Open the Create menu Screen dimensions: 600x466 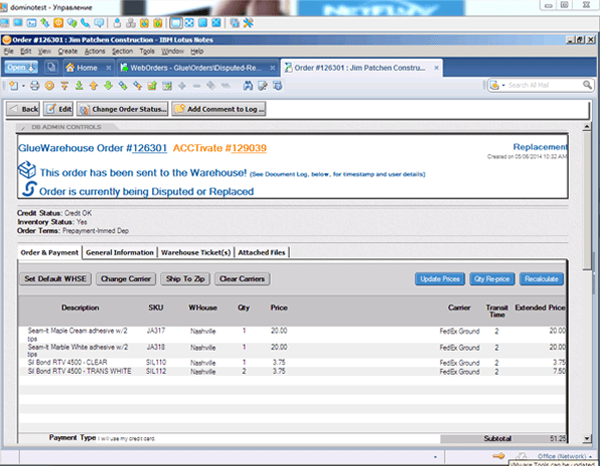68,51
